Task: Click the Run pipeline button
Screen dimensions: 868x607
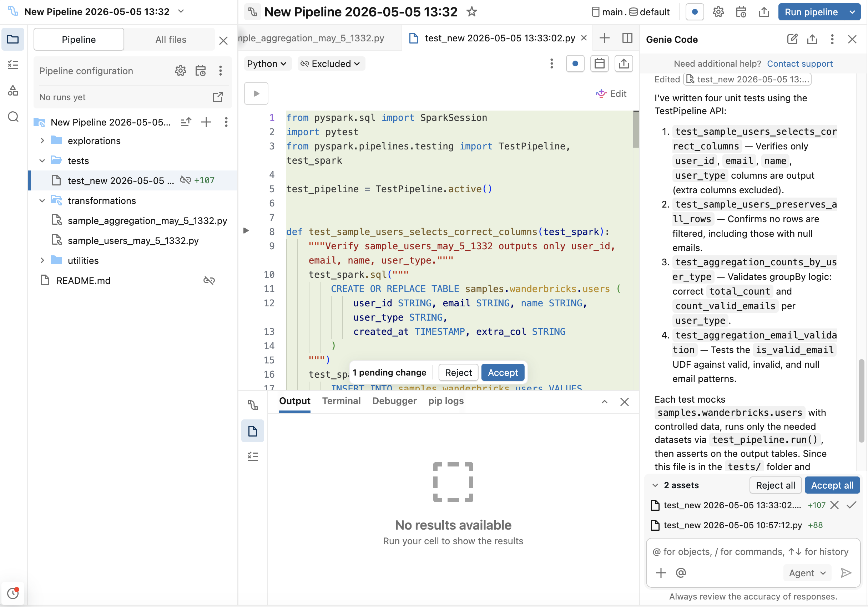Action: click(811, 12)
